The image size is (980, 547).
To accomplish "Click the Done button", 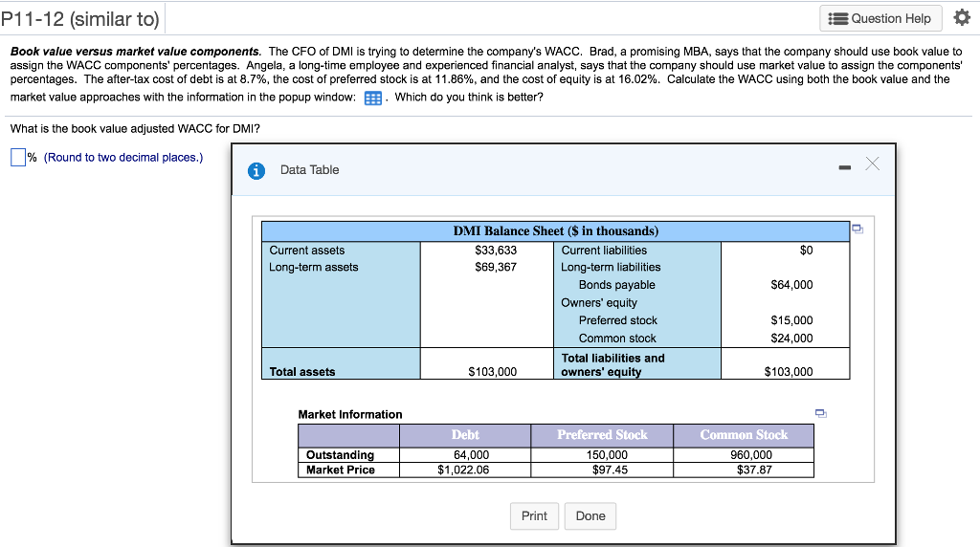I will click(590, 516).
